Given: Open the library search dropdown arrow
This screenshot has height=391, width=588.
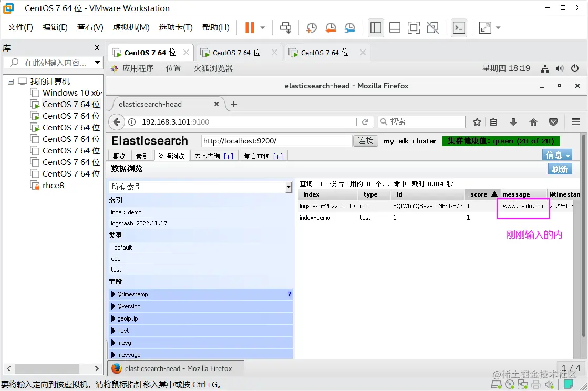Looking at the screenshot, I should tap(97, 63).
